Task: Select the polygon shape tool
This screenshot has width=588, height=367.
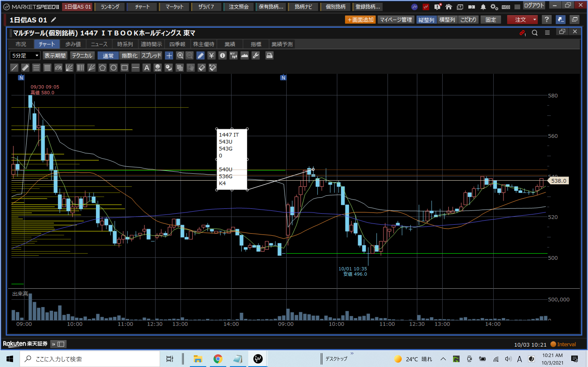Action: (x=102, y=68)
